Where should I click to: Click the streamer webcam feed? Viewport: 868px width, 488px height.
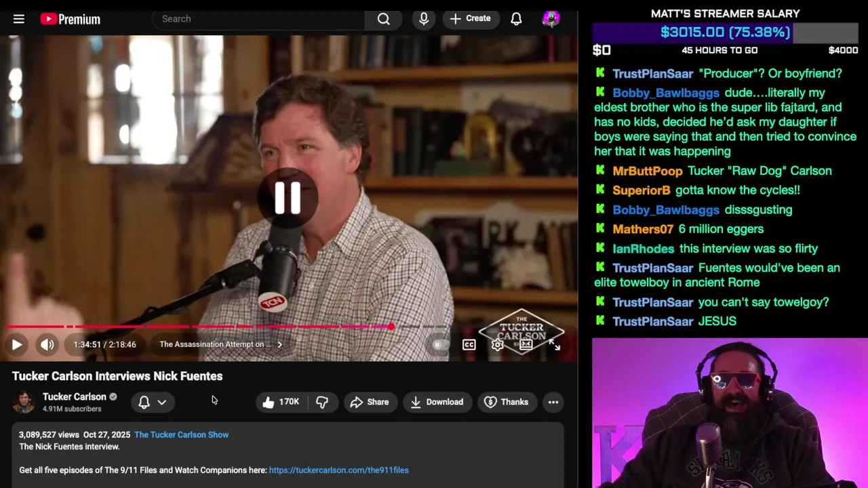(730, 413)
